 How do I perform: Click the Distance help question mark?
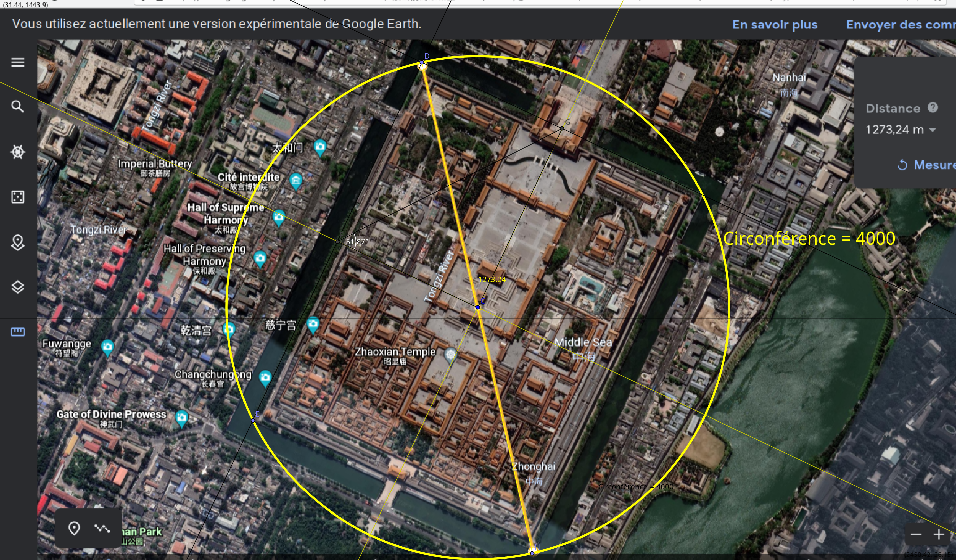[x=933, y=108]
